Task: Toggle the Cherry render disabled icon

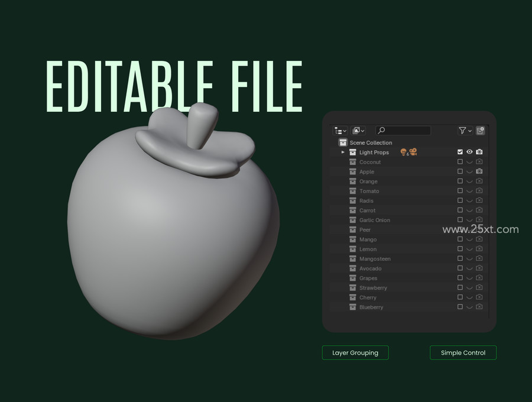Action: click(479, 297)
